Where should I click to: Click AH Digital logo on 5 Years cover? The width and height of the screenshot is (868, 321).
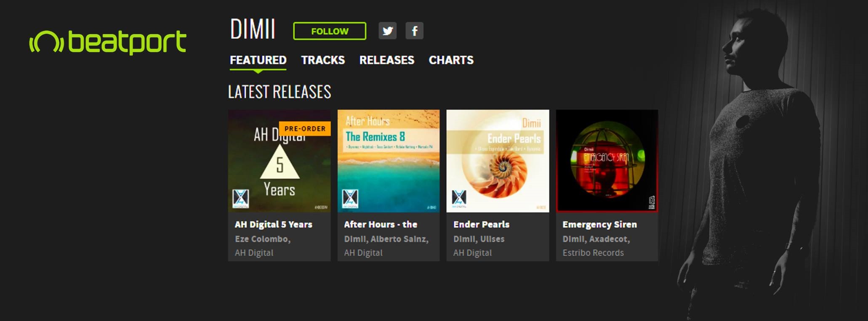pos(241,199)
